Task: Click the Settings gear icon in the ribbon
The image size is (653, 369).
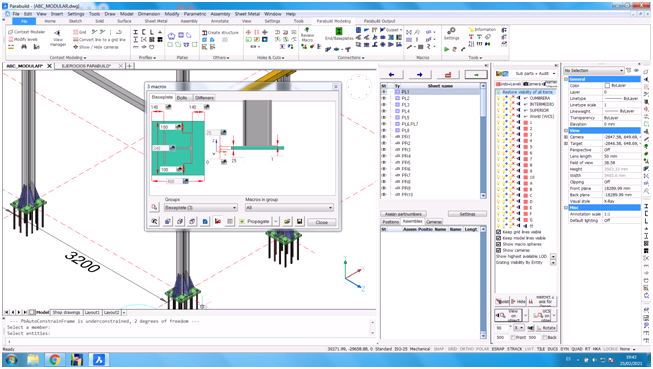Action: pos(451,31)
